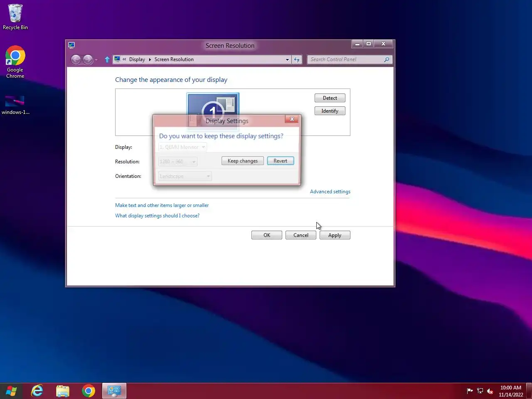532x399 pixels.
Task: Click Keep changes in Display Settings dialog
Action: (243, 161)
